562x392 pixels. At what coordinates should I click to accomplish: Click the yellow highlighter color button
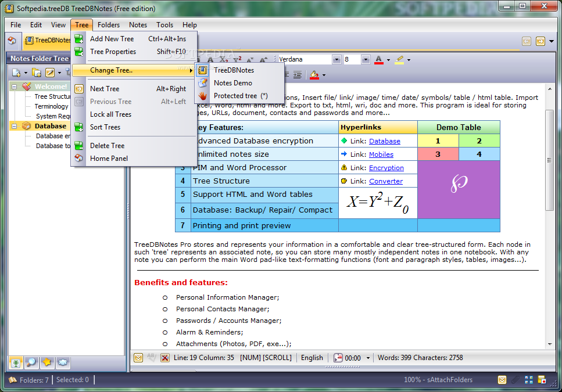(399, 60)
